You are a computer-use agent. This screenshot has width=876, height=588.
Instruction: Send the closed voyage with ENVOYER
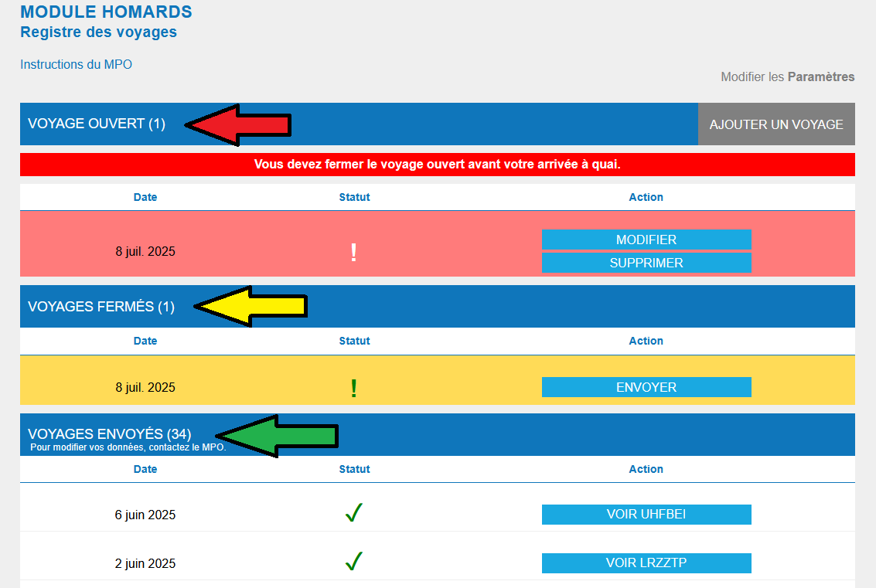click(x=646, y=387)
